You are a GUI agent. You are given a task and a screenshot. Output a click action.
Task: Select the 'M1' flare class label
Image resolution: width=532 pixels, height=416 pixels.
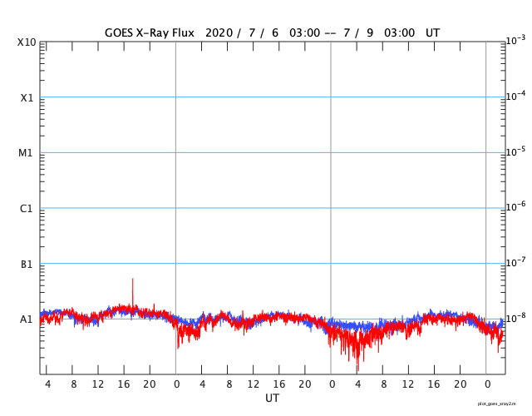[x=26, y=153]
